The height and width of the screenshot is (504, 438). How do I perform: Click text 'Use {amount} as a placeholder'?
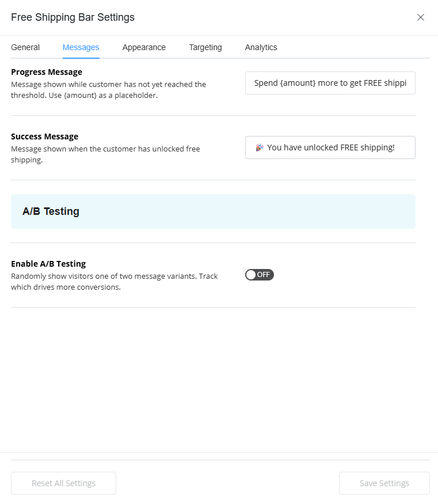(x=103, y=96)
